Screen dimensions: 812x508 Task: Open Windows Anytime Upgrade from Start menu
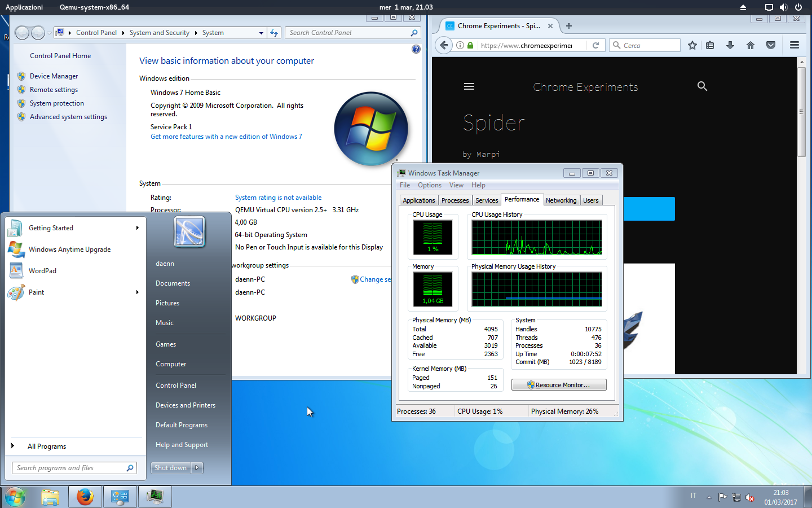69,249
